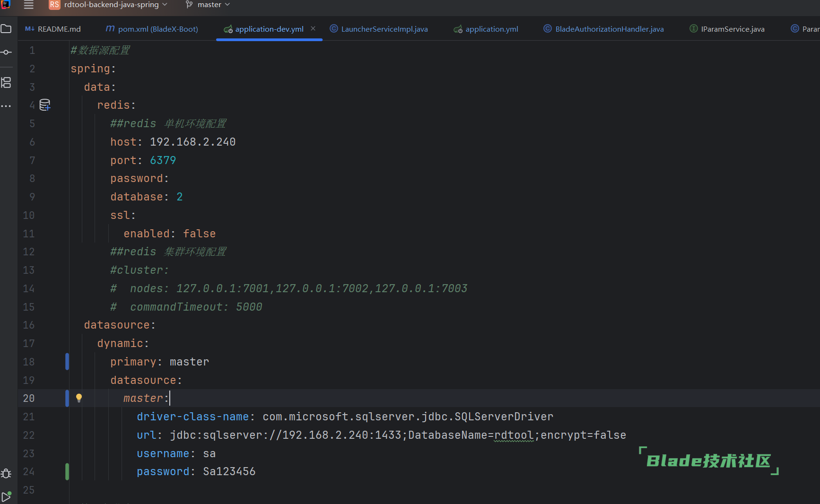Switch to the IParamService.java tab

click(727, 29)
